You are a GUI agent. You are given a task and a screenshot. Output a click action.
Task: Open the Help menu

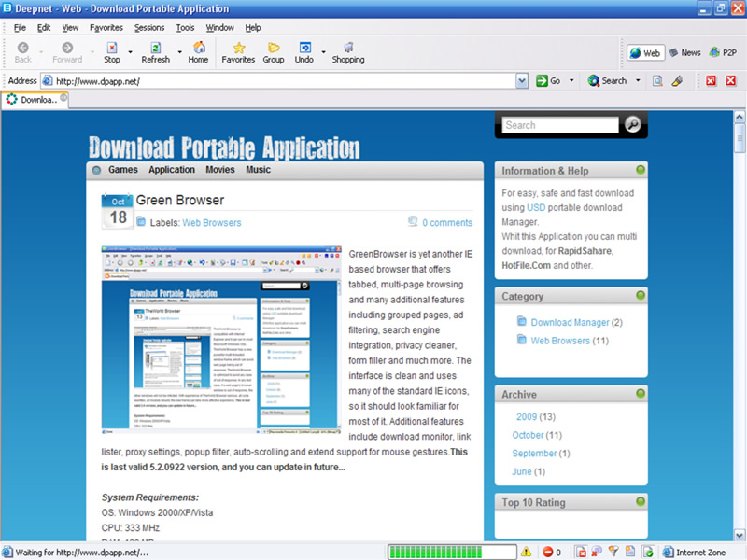[253, 28]
